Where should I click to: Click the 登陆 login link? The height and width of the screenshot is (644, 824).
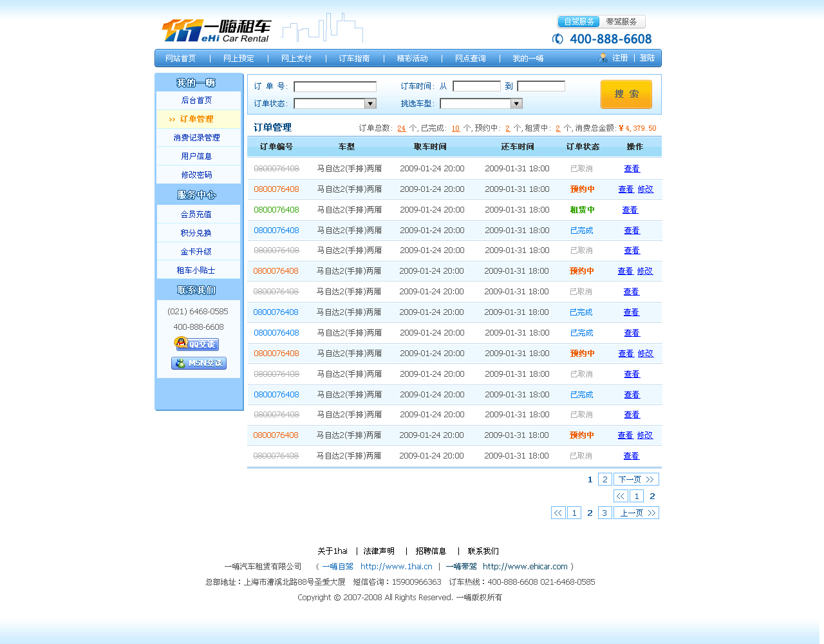point(647,58)
